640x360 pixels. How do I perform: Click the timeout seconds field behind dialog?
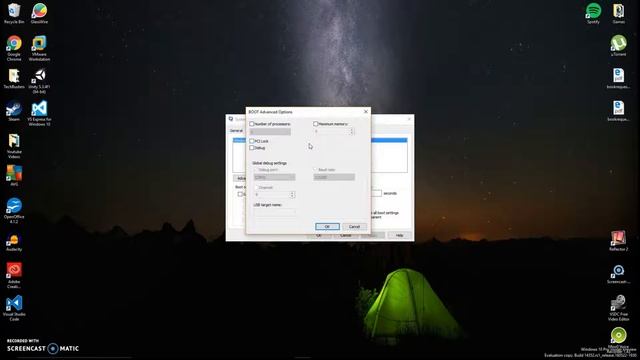(x=376, y=193)
